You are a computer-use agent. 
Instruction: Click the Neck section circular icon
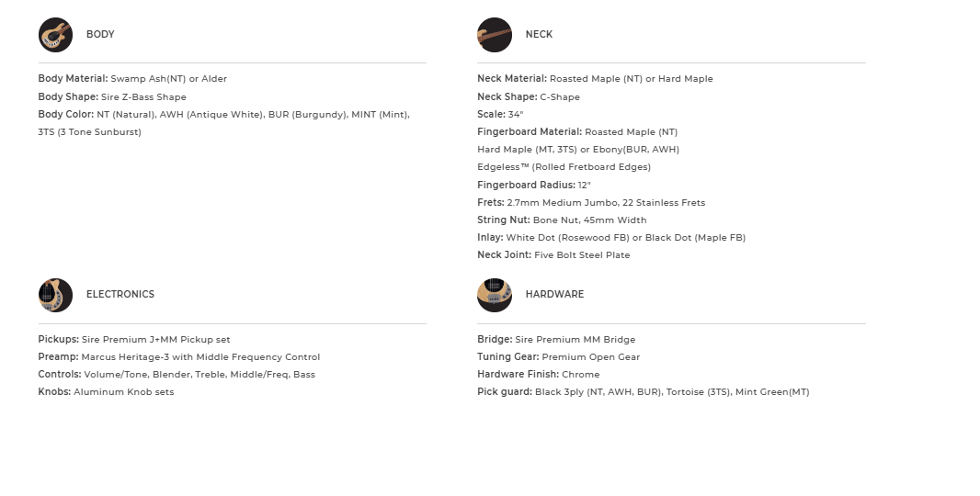495,35
